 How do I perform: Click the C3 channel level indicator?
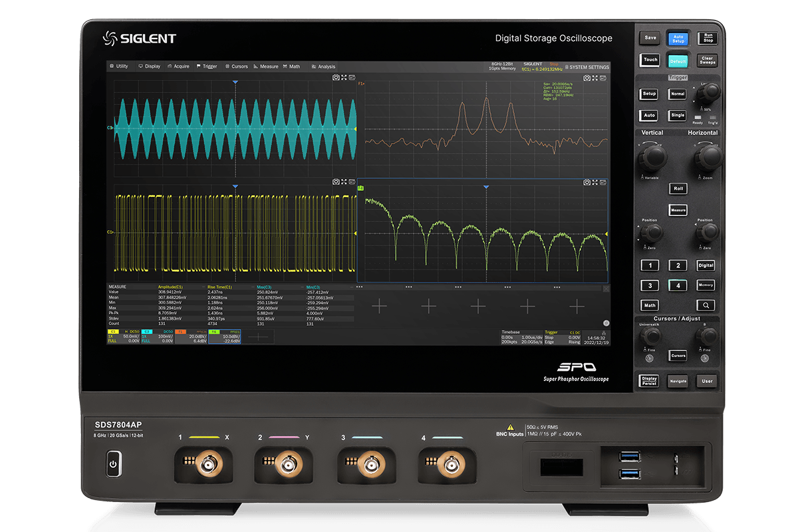point(110,127)
